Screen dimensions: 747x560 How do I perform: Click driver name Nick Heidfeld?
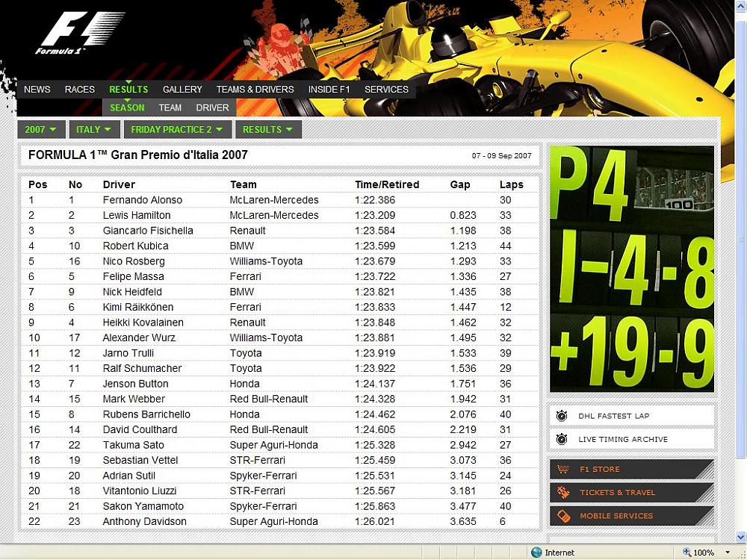tap(132, 292)
